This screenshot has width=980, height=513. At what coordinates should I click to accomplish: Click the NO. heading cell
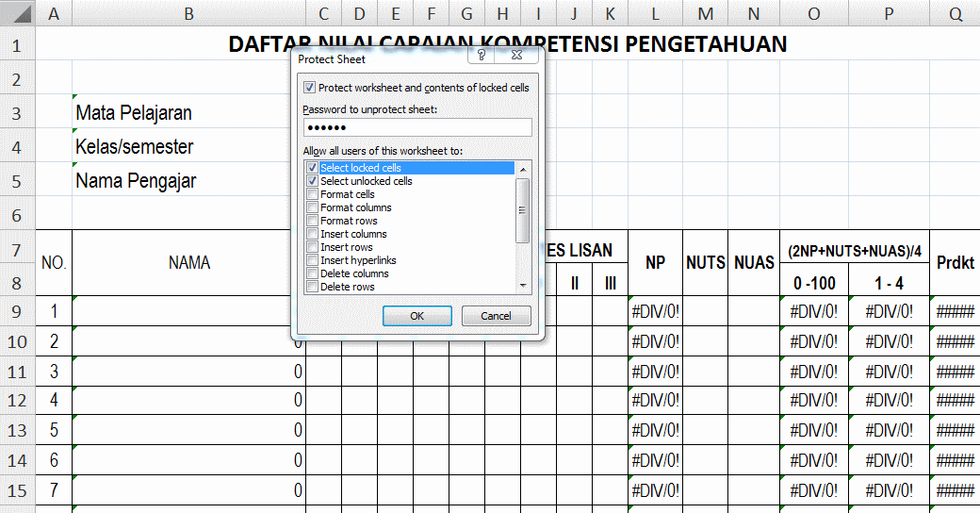[54, 263]
